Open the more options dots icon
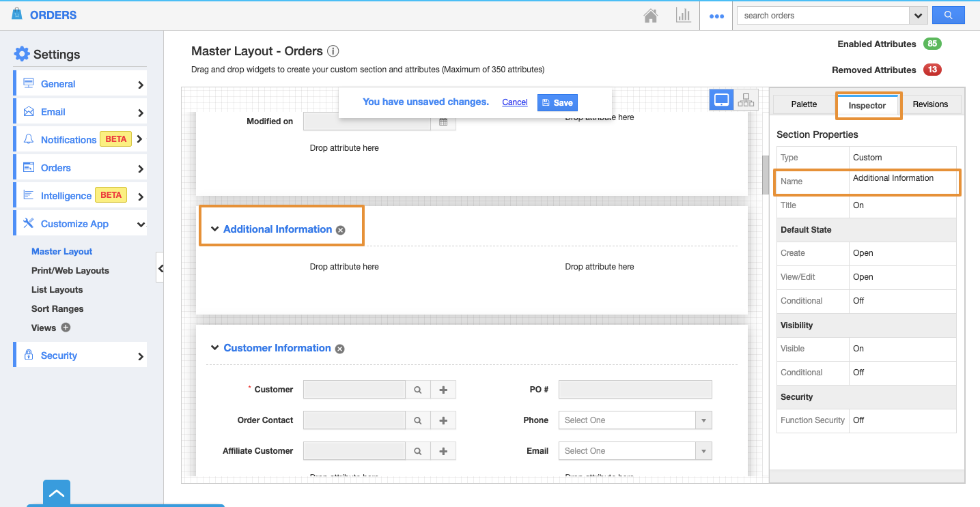The height and width of the screenshot is (507, 980). pyautogui.click(x=716, y=16)
